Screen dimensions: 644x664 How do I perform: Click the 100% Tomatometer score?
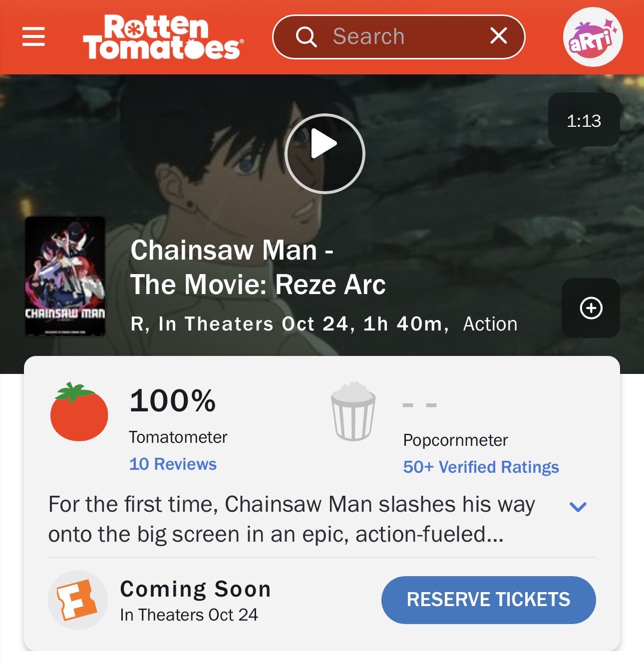click(x=173, y=400)
